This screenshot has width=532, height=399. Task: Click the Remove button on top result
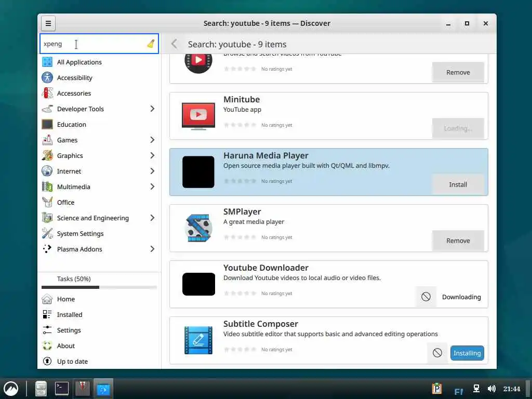458,72
